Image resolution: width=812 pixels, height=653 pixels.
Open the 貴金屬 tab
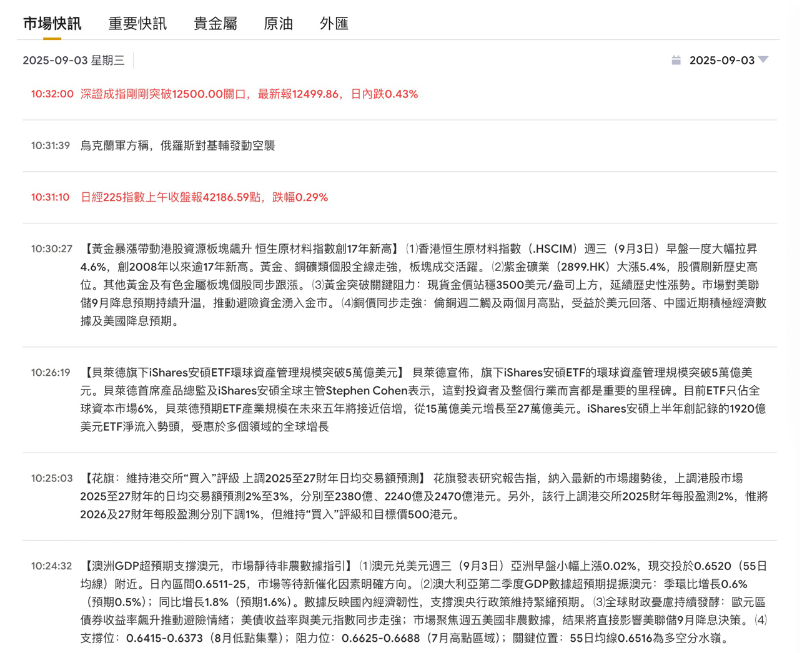tap(215, 24)
